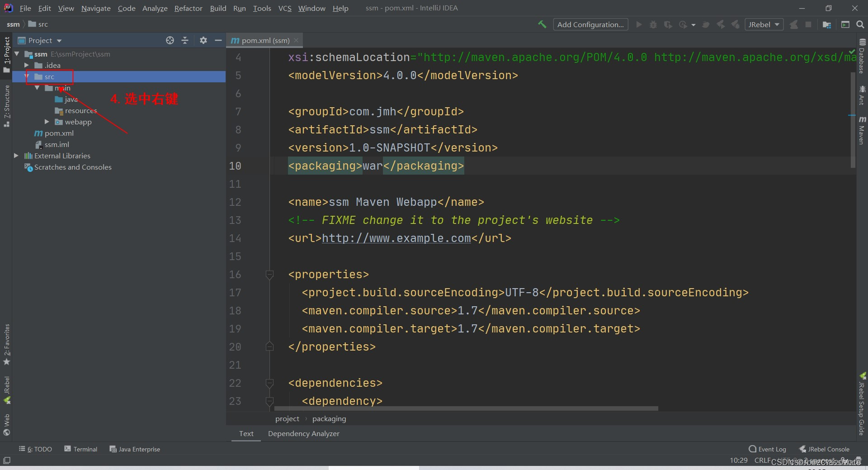Fold the properties block at line 16
868x470 pixels.
coord(269,275)
